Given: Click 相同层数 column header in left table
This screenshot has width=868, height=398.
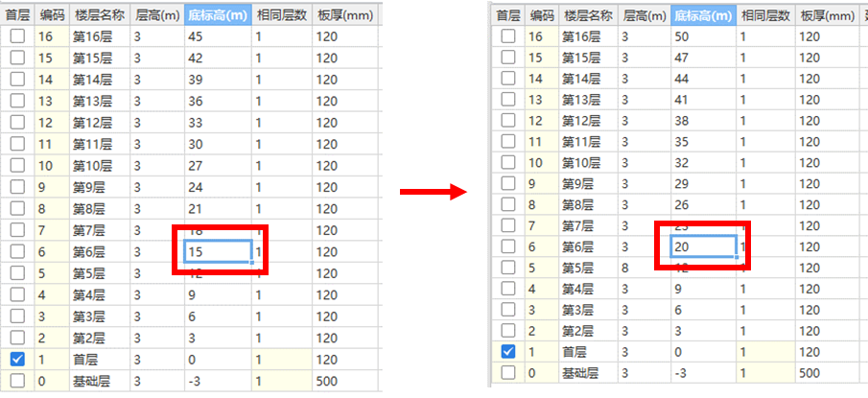Looking at the screenshot, I should (x=281, y=14).
